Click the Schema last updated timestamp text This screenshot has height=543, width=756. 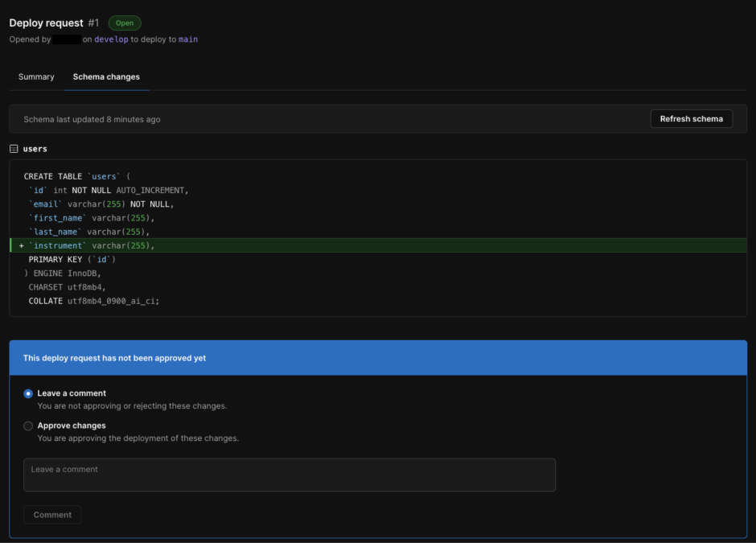[x=92, y=119]
